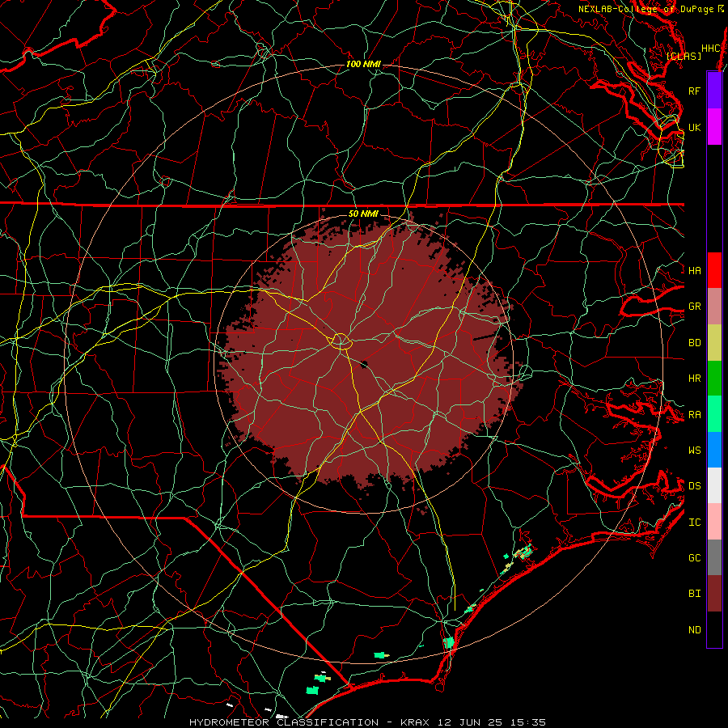The height and width of the screenshot is (728, 728).
Task: Click the IC light pink legend swatch
Action: [714, 522]
